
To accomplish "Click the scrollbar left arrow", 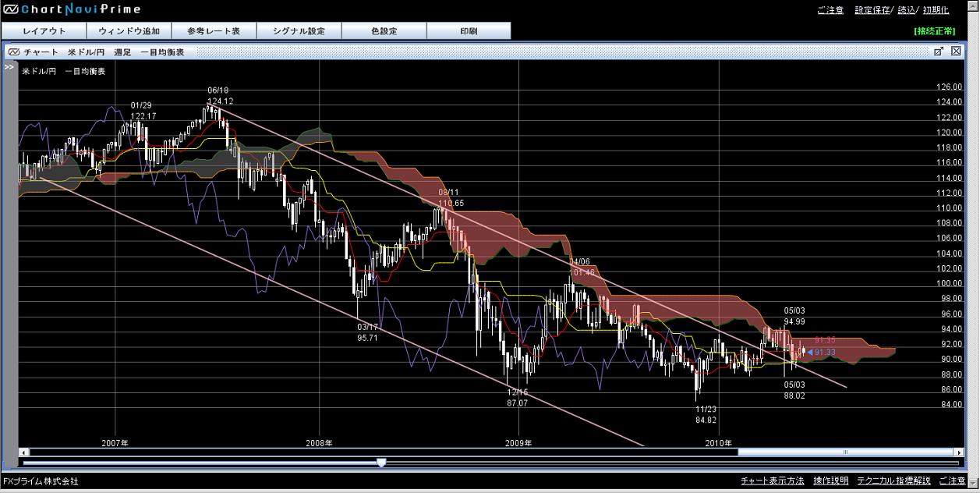I will click(23, 452).
